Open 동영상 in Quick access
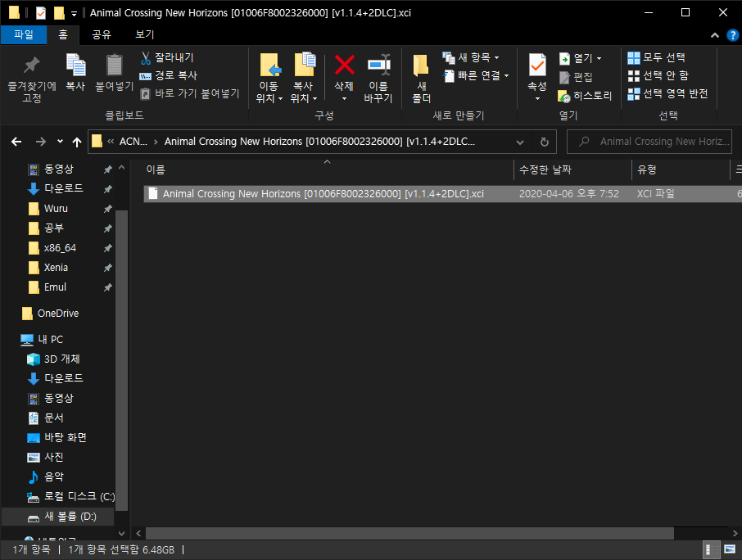Image resolution: width=742 pixels, height=560 pixels. [59, 169]
